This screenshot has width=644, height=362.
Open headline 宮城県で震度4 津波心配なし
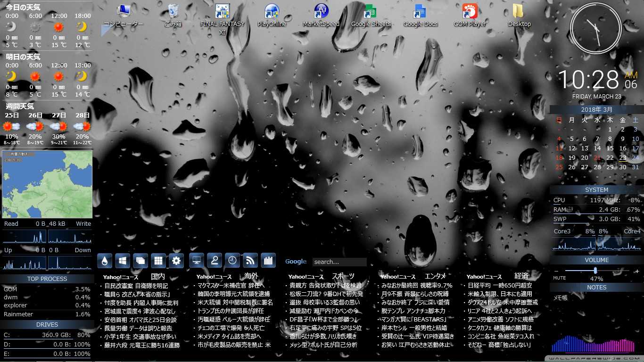(x=140, y=311)
